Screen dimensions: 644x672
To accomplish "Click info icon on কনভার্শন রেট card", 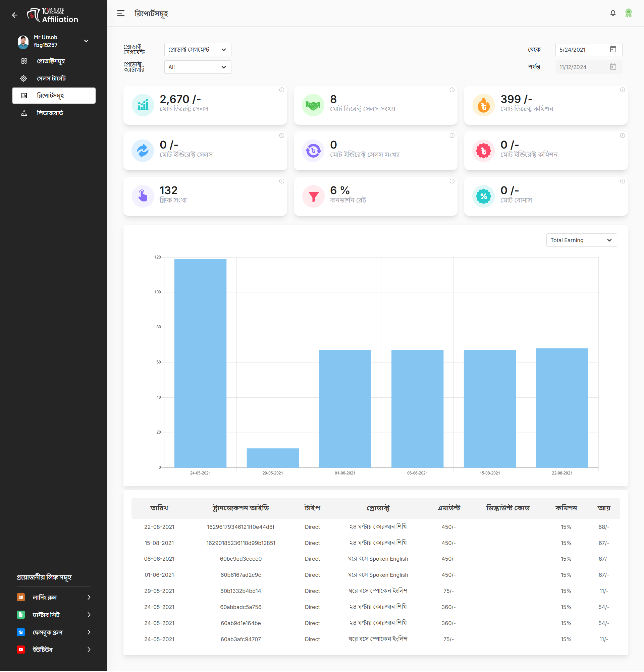I will click(452, 181).
